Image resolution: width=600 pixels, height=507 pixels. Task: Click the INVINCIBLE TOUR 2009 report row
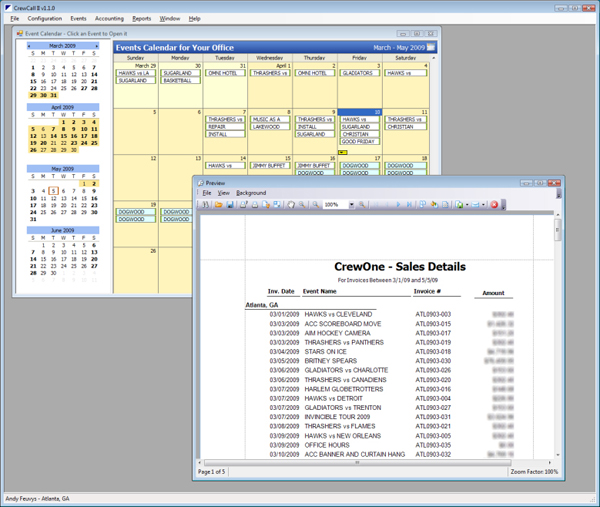(391, 417)
